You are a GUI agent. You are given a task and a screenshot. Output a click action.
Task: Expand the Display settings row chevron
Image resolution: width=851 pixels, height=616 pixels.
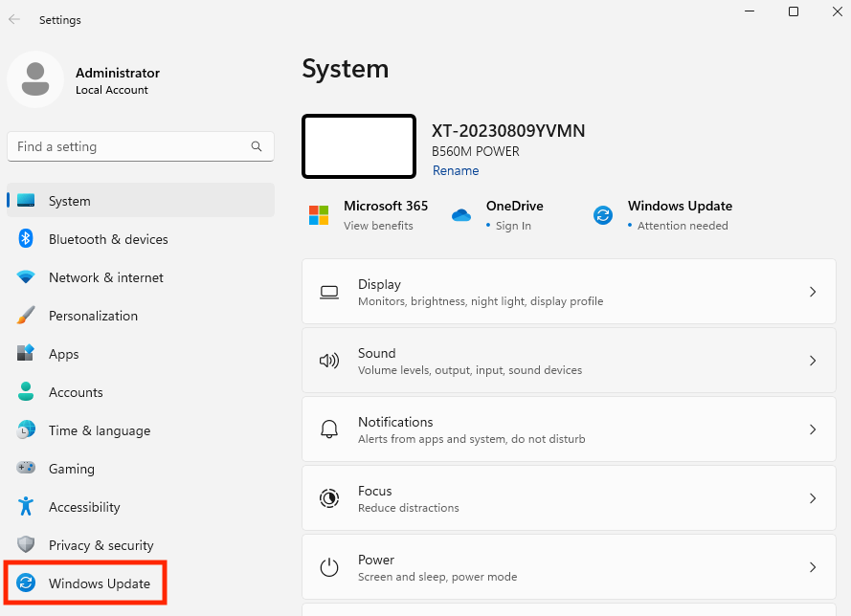pyautogui.click(x=813, y=292)
